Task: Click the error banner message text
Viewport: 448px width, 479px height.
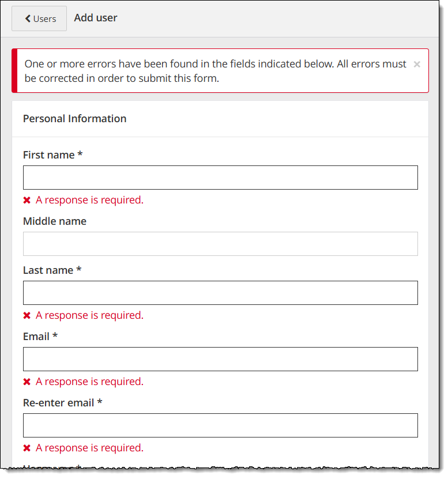Action: (215, 71)
